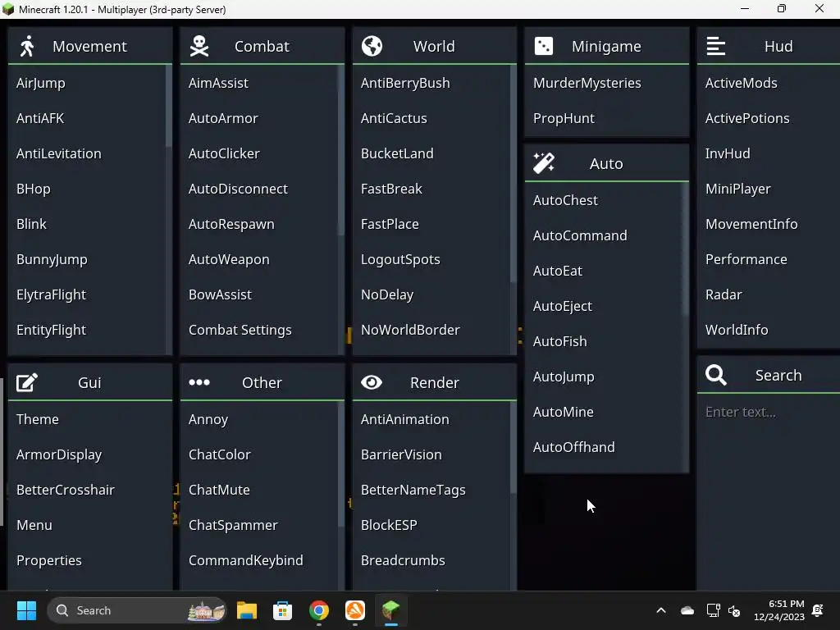The height and width of the screenshot is (630, 840).
Task: Open Menu entry in Gui panel
Action: (x=90, y=525)
